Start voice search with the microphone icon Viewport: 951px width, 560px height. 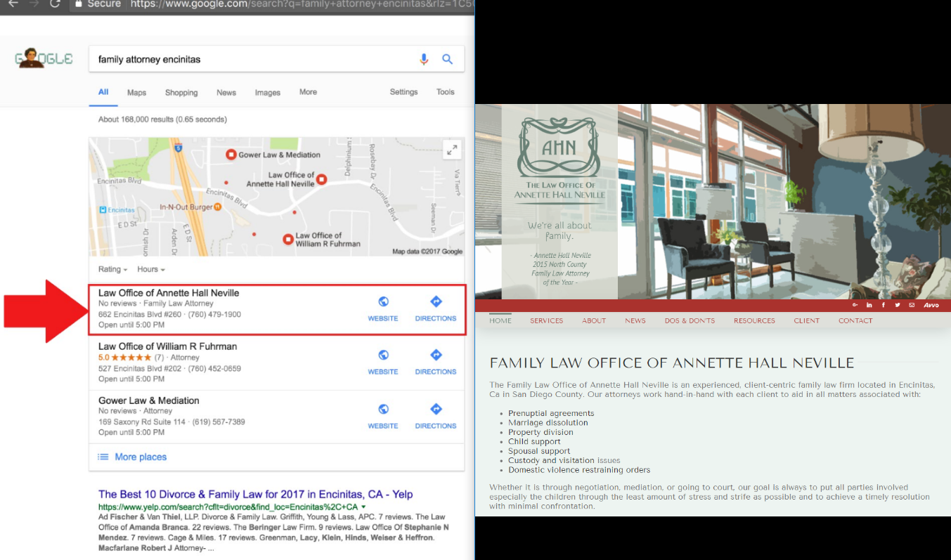point(424,60)
